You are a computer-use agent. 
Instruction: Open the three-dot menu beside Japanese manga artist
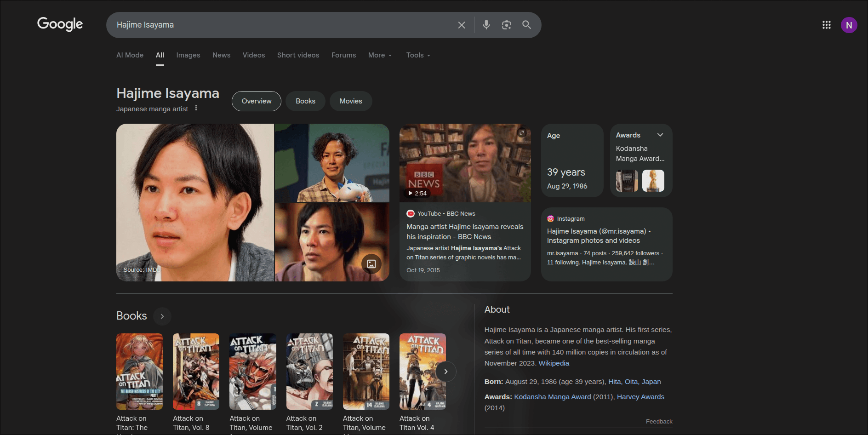(x=196, y=108)
